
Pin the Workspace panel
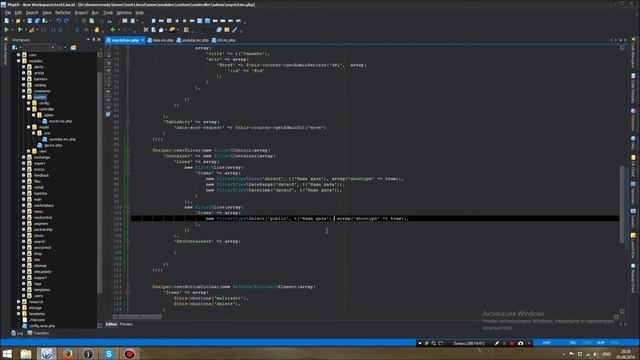coord(93,40)
